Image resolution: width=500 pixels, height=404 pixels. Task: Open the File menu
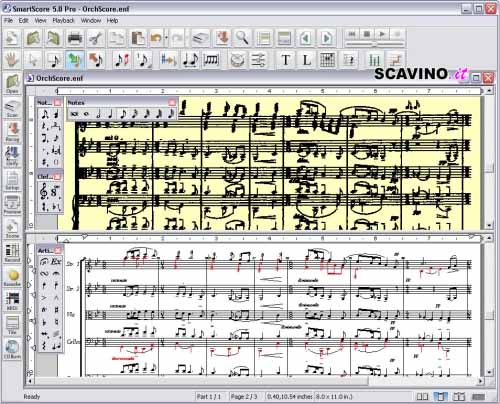tap(8, 21)
